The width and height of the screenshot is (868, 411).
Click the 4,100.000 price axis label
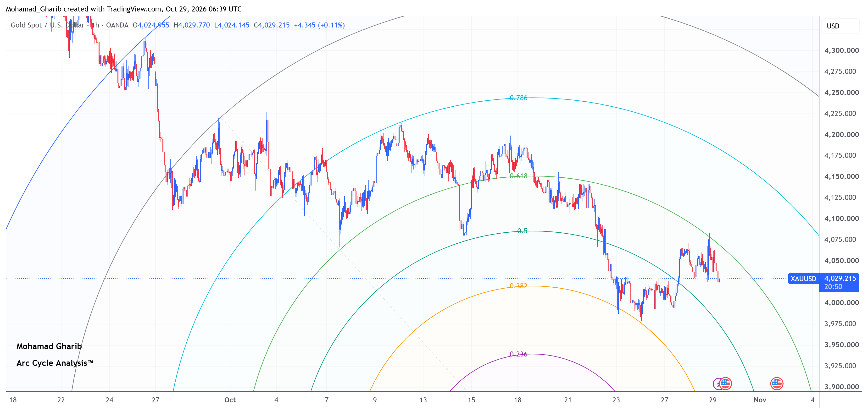click(x=841, y=219)
